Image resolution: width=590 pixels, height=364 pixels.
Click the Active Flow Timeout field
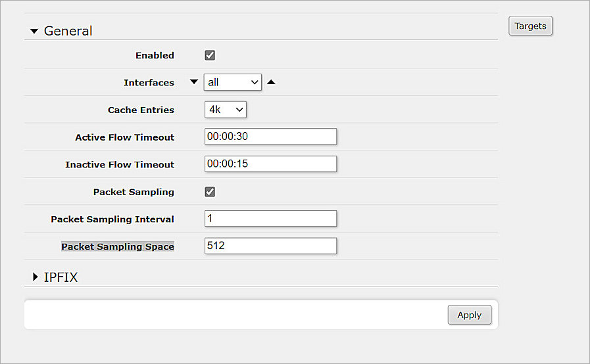[270, 137]
